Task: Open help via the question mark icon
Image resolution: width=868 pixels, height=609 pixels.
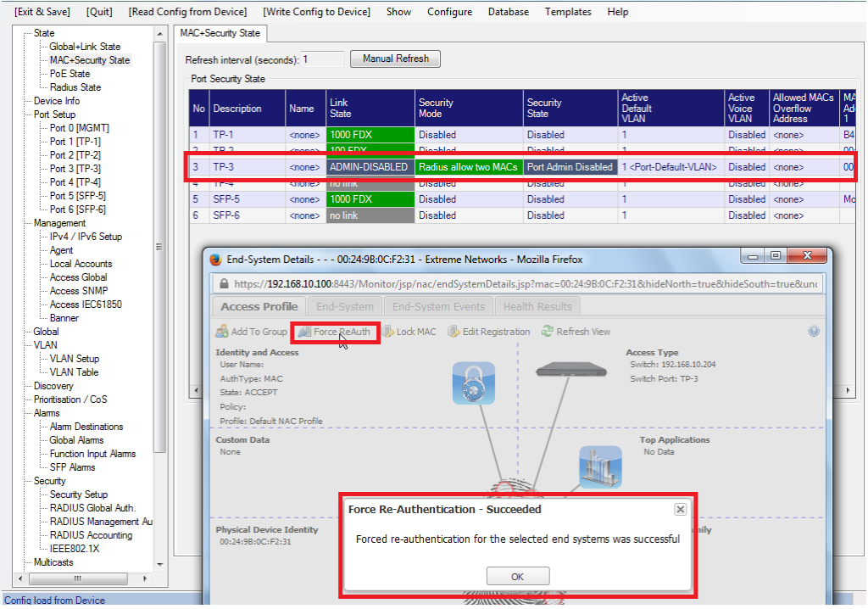Action: 814,332
